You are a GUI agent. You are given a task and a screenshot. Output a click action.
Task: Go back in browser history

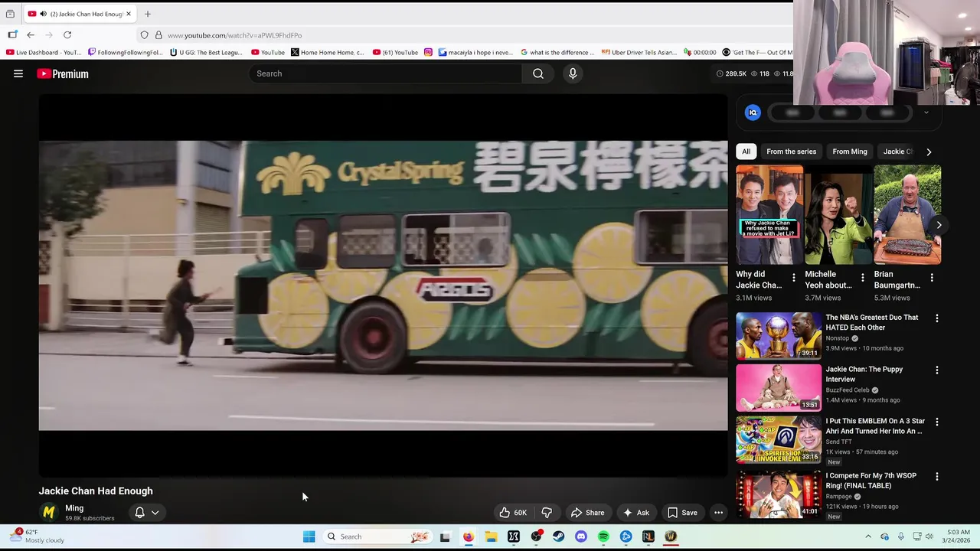[31, 35]
